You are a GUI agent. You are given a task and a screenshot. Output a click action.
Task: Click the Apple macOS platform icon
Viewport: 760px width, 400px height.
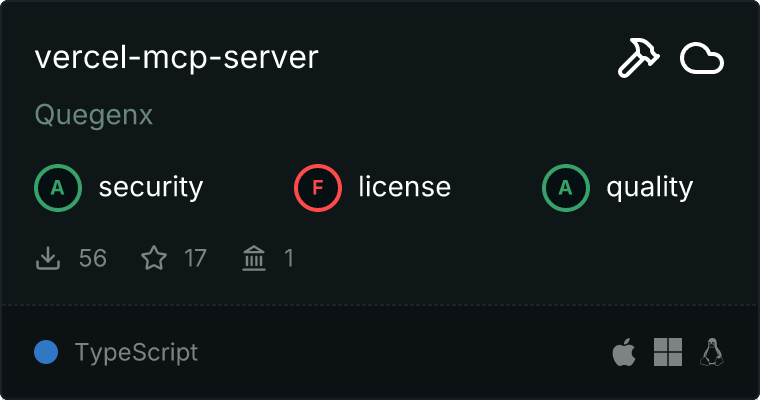point(623,352)
